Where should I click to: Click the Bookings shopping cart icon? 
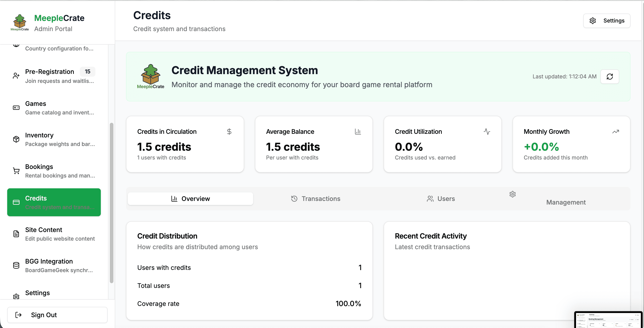(16, 171)
